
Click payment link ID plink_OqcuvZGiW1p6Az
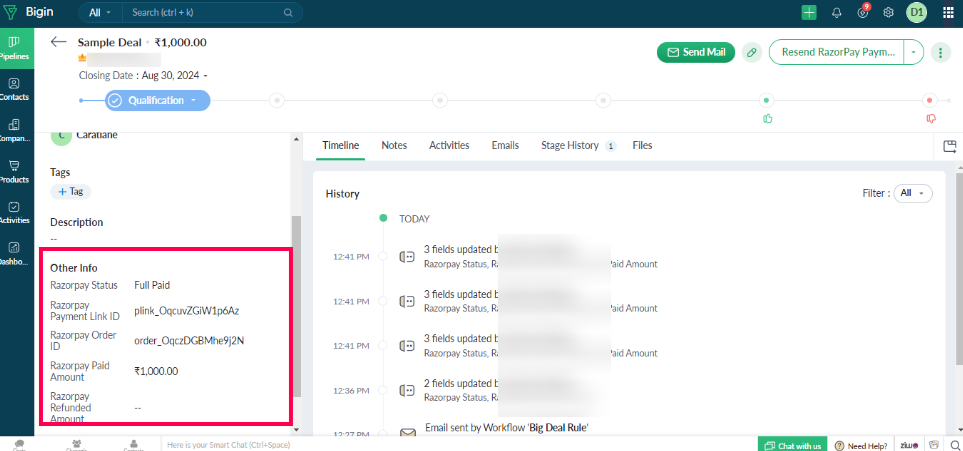point(187,311)
